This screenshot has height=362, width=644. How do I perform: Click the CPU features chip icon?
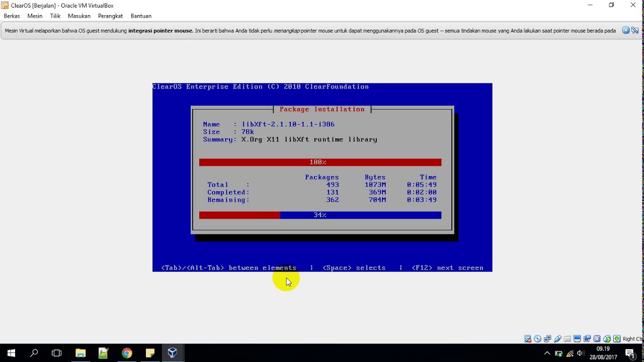pyautogui.click(x=597, y=339)
